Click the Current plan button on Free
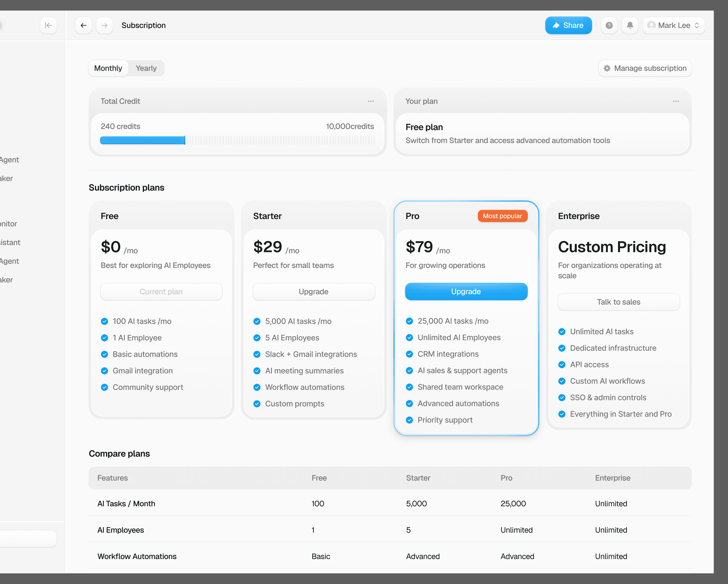The image size is (728, 584). (x=161, y=291)
